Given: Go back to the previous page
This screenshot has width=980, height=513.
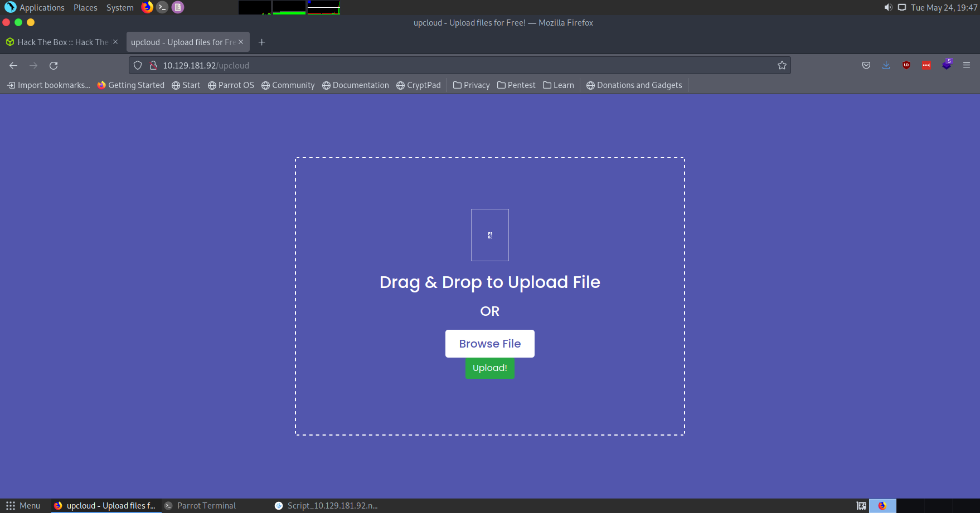Looking at the screenshot, I should (x=13, y=65).
